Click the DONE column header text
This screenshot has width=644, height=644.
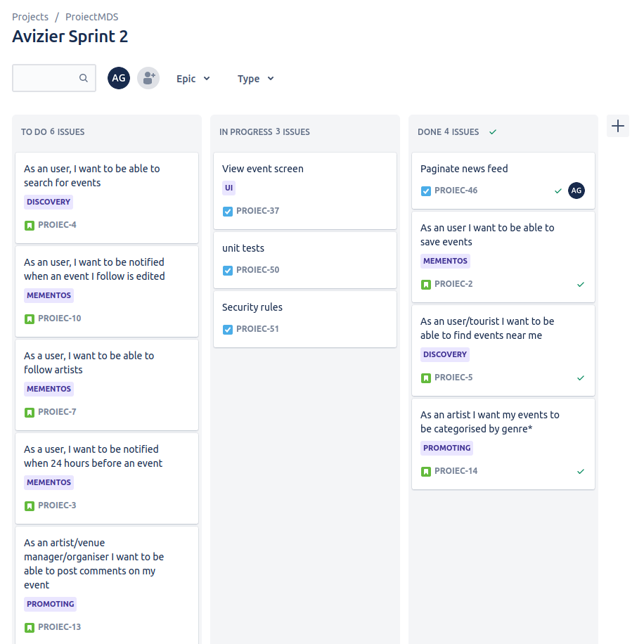(x=448, y=132)
